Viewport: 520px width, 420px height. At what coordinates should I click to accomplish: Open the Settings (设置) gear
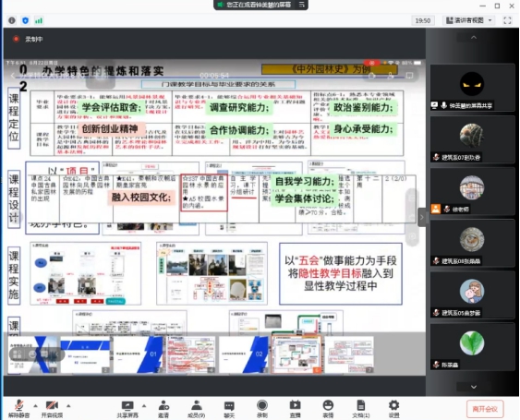point(394,408)
